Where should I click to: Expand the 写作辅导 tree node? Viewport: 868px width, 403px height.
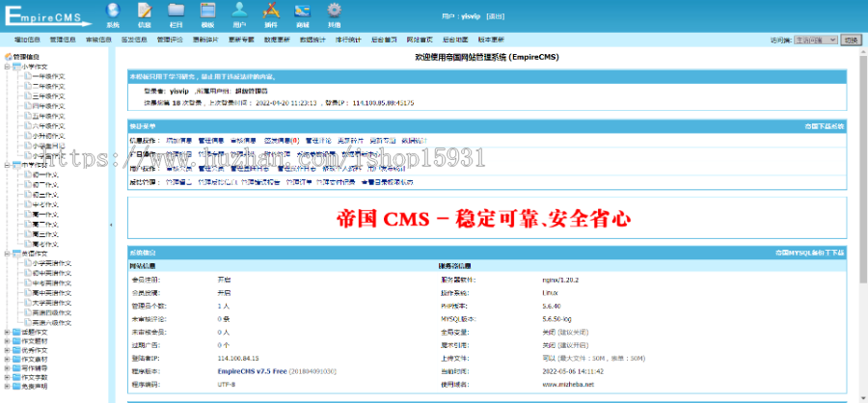pos(7,368)
